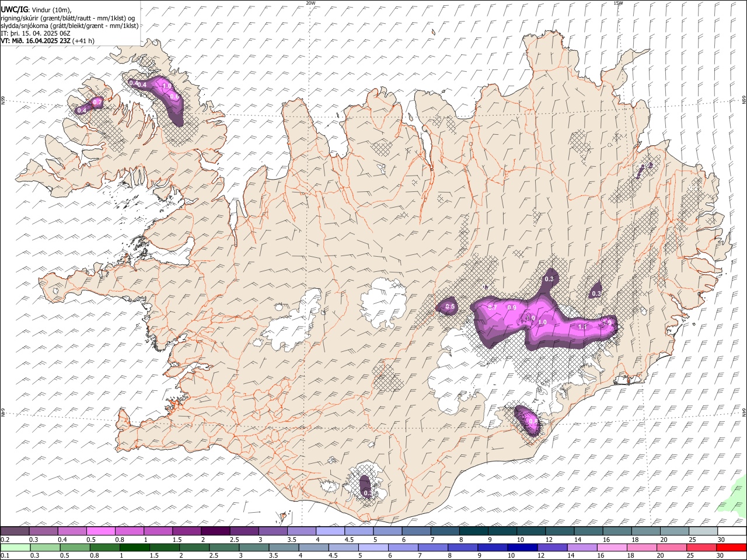The height and width of the screenshot is (560, 747).
Task: Pick the 1.5 deep purple swatch in upper legend
Action: (186, 531)
